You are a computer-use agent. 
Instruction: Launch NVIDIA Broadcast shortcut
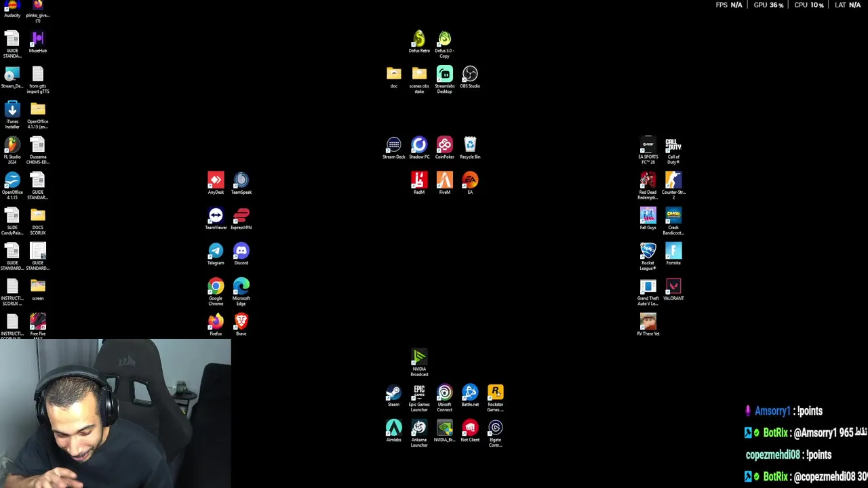[x=419, y=363]
